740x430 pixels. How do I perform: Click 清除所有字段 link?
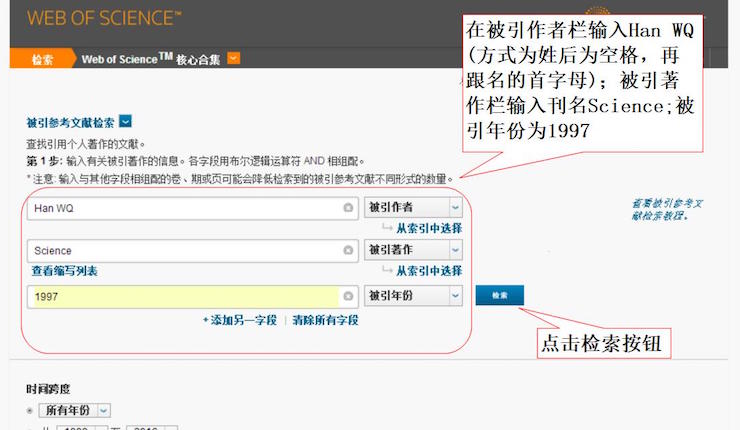pos(325,320)
